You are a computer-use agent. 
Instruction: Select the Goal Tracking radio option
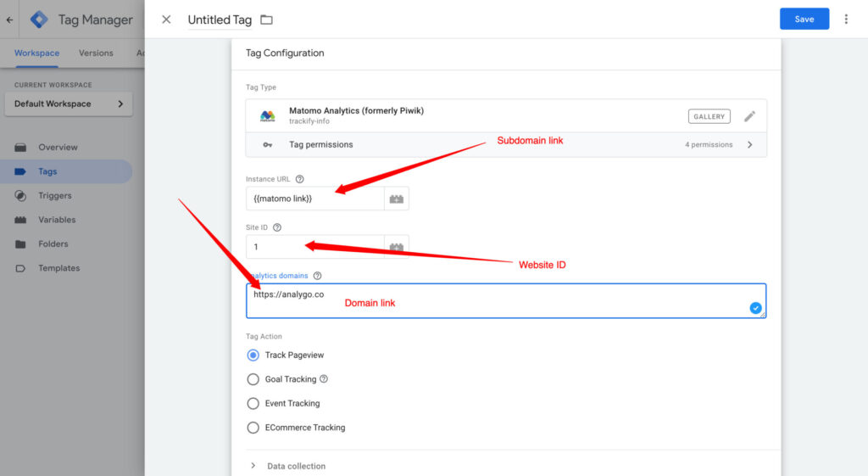pos(253,379)
